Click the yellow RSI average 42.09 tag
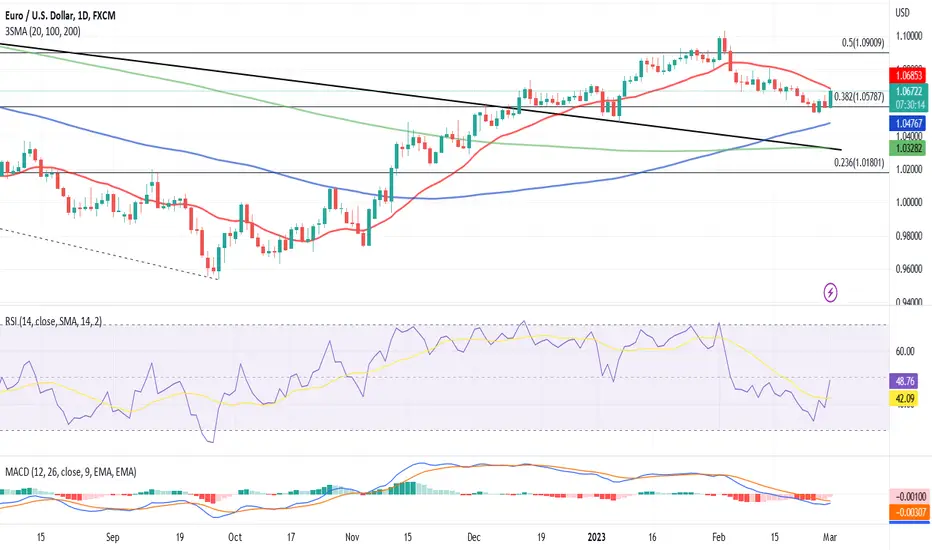Screen dimensions: 932x550 [904, 398]
